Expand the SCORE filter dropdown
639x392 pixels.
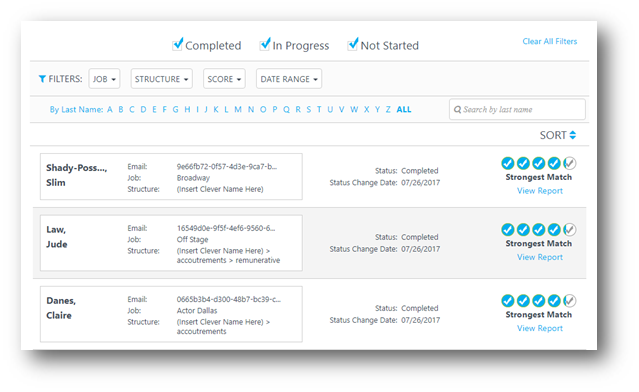point(224,79)
